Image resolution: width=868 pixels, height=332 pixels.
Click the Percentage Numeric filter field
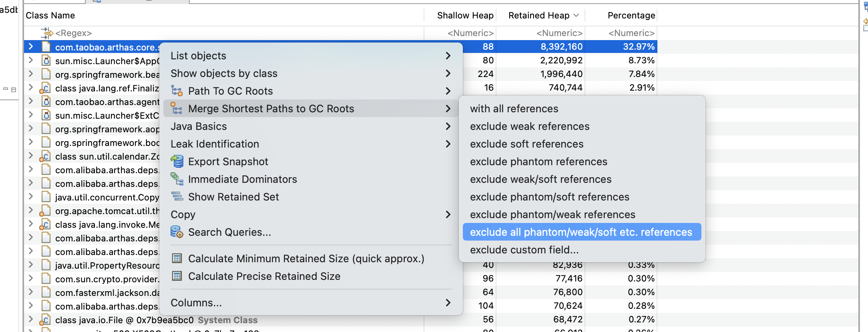pos(621,33)
